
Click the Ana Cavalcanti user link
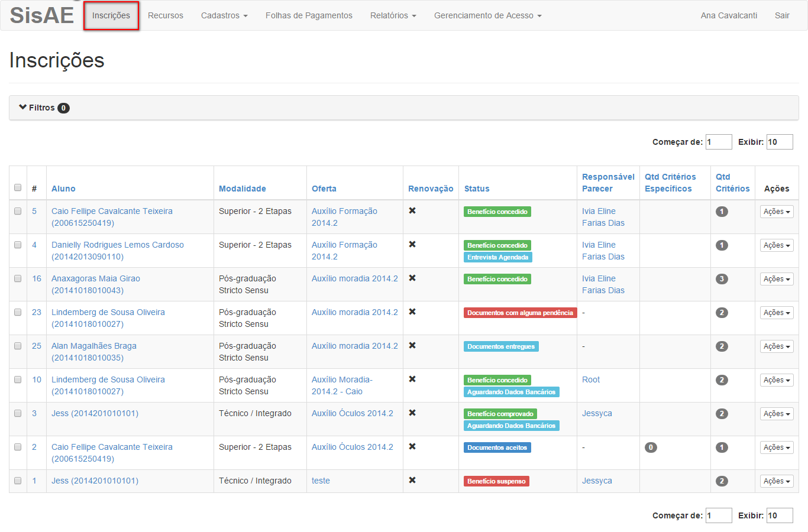[x=729, y=15]
